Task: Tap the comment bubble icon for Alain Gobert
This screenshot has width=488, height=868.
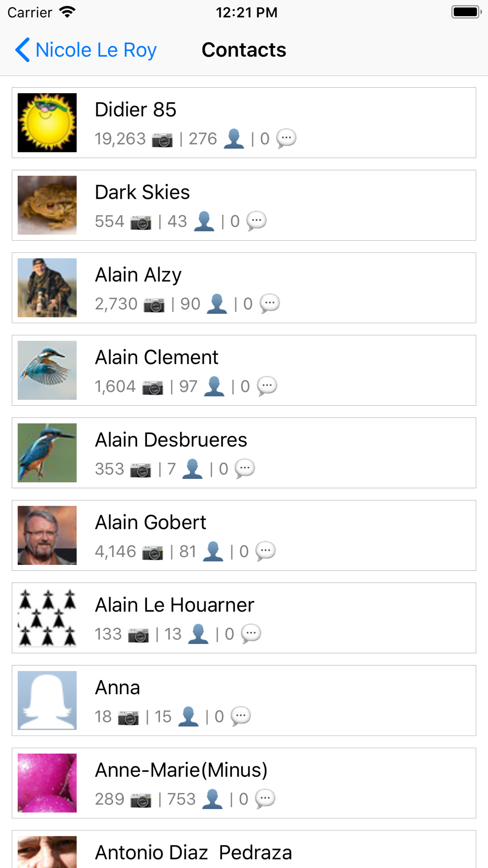Action: [265, 552]
